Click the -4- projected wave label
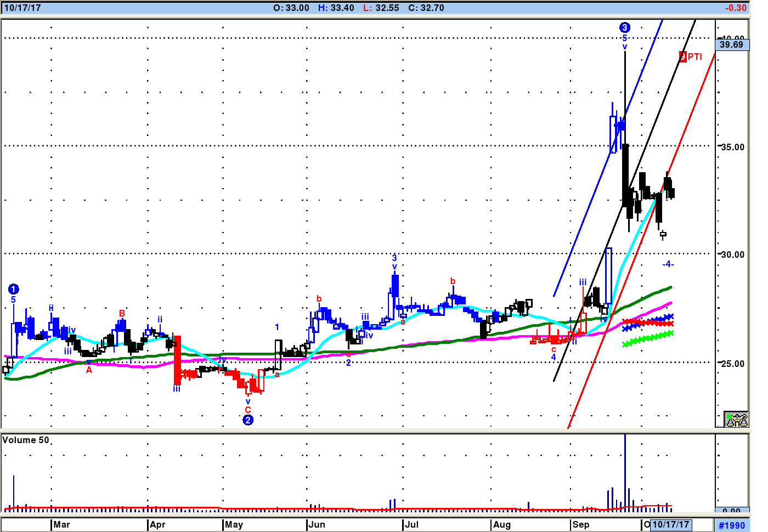Screen dimensions: 768x532 point(668,264)
